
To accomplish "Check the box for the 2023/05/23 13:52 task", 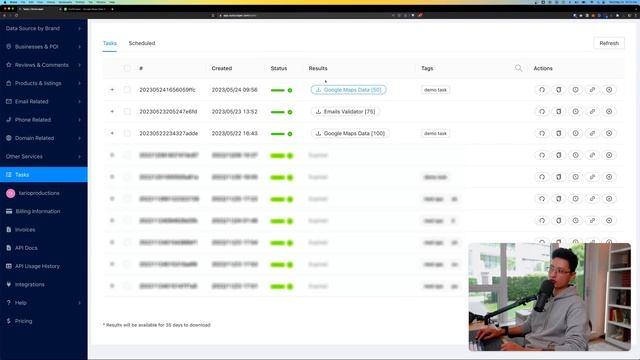I will pos(127,111).
